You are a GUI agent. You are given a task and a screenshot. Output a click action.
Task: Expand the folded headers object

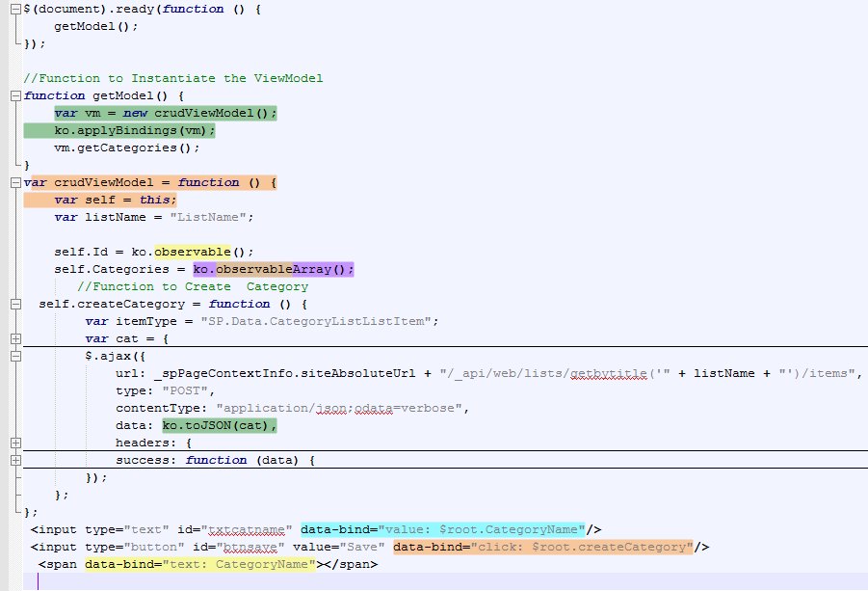click(x=14, y=443)
